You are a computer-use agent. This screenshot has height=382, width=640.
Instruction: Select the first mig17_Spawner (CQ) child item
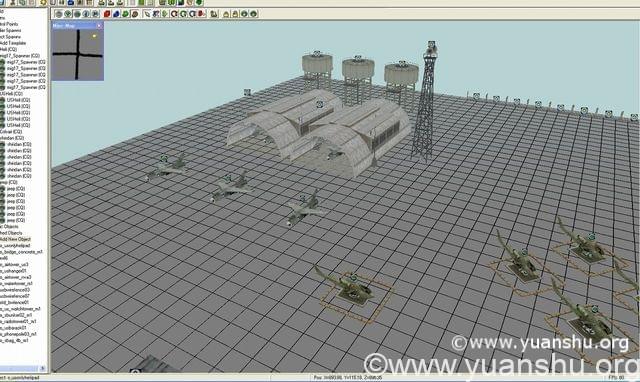(26, 62)
